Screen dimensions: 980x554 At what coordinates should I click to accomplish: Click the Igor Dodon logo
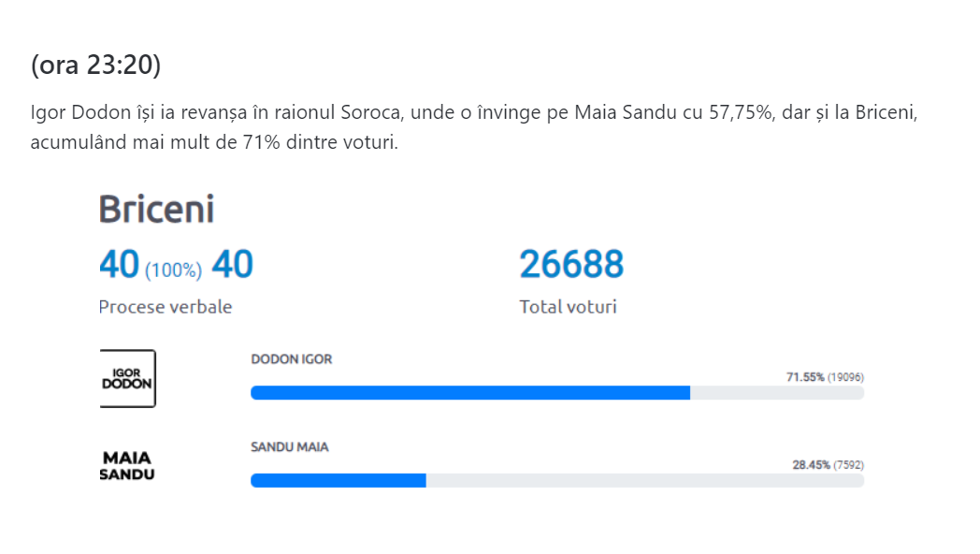click(x=127, y=378)
